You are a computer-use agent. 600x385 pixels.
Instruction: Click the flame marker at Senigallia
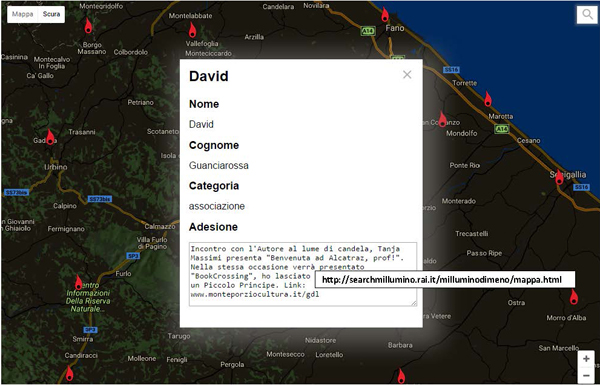click(559, 177)
